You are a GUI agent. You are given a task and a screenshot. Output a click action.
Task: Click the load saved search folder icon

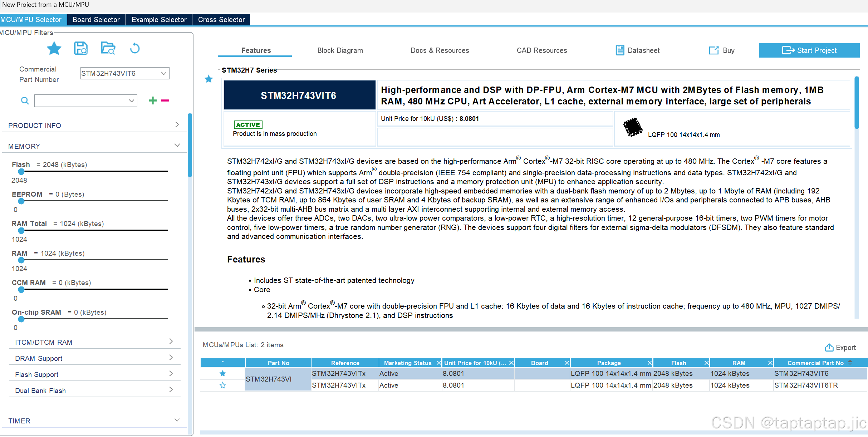108,49
